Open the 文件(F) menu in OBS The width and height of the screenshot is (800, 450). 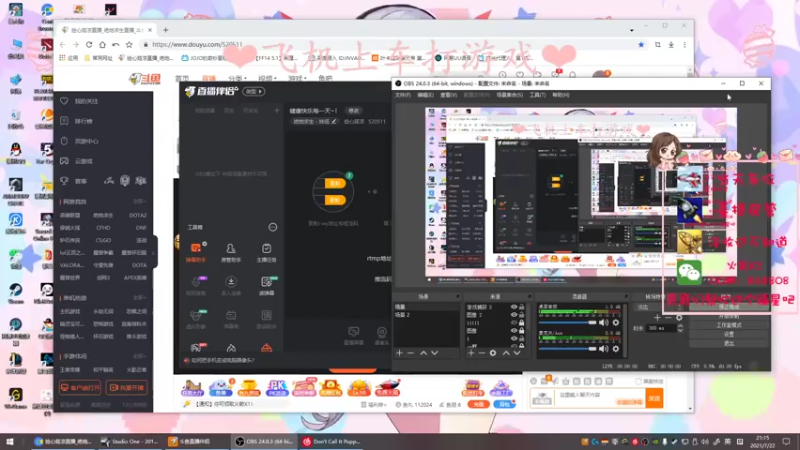(403, 95)
